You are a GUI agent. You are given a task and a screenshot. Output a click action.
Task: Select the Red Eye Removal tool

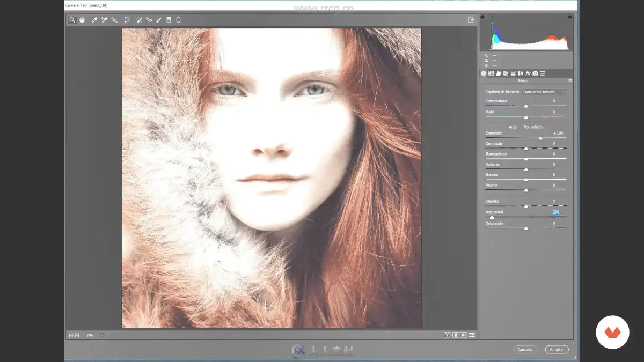149,20
